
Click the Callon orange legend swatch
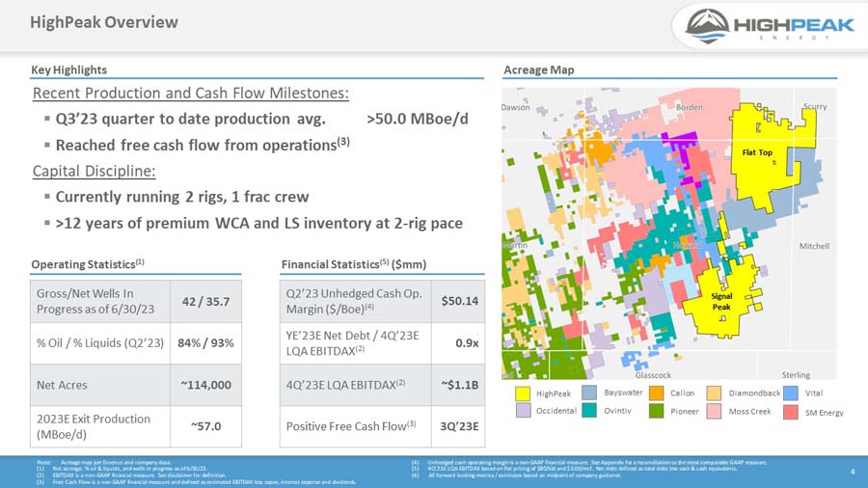(657, 393)
